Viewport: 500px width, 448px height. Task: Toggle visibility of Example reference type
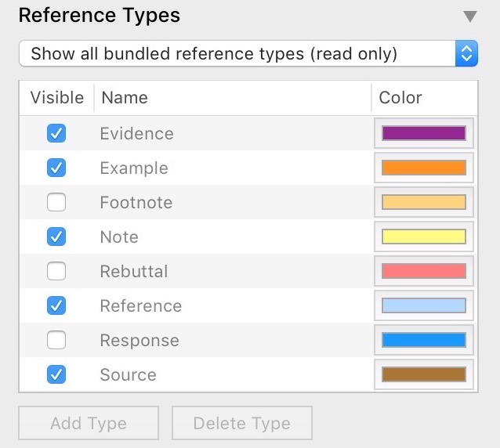click(56, 168)
